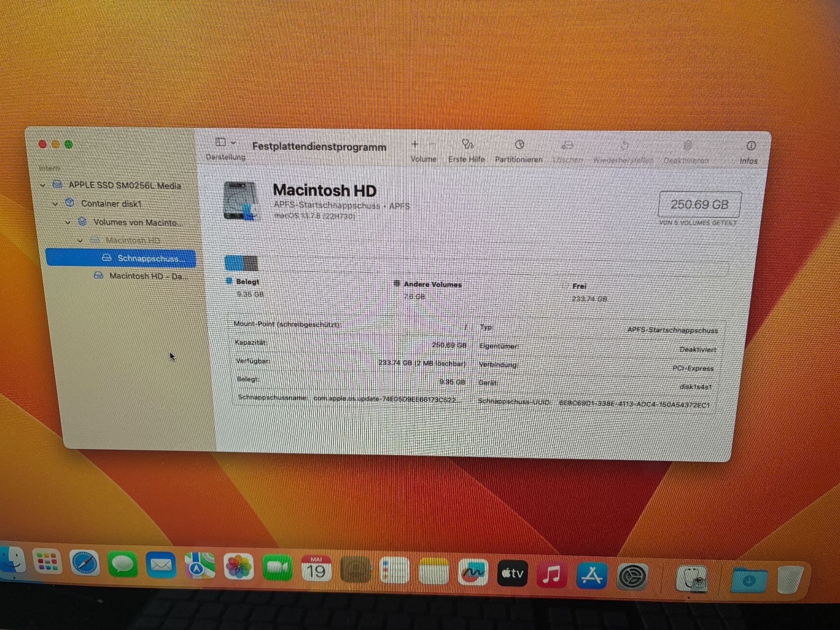Click the Schnappschussname value com.apple.os.update
The width and height of the screenshot is (840, 630).
point(387,399)
